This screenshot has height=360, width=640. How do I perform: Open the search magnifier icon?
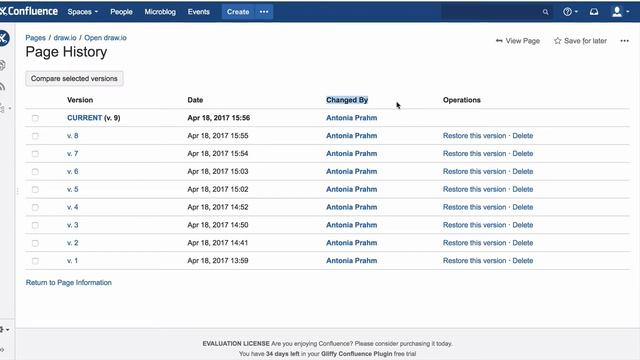coord(545,12)
